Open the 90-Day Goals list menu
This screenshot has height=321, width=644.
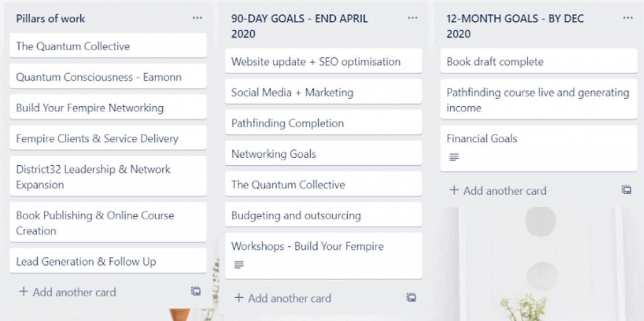(413, 18)
